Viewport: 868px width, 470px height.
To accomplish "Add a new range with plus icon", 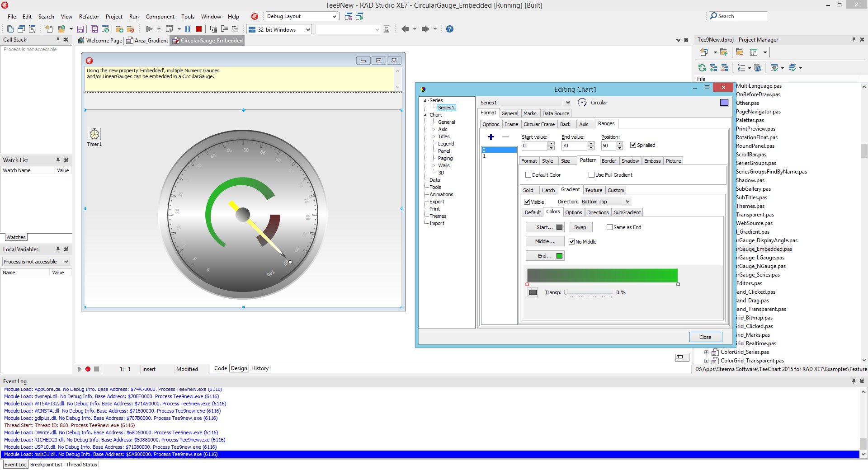I will pyautogui.click(x=491, y=136).
